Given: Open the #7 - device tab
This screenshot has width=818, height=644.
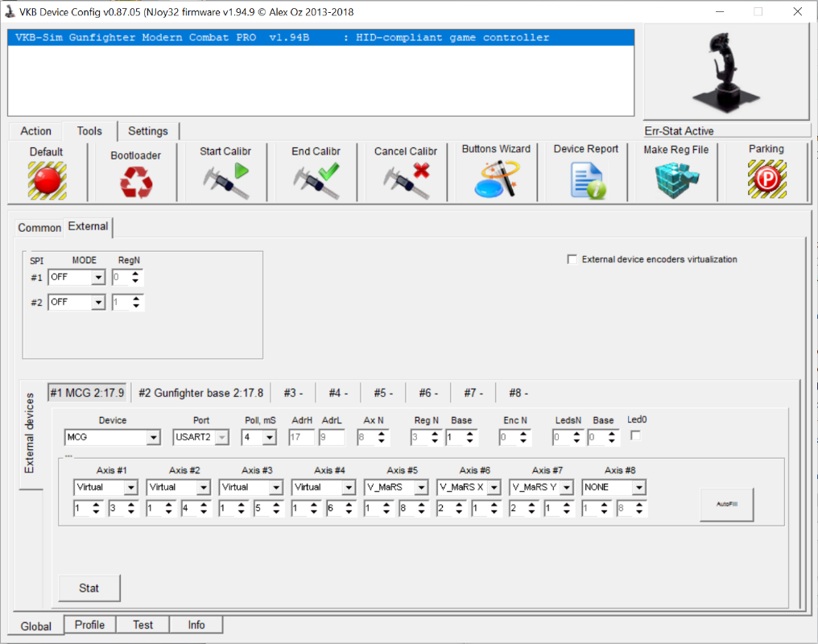Looking at the screenshot, I should tap(473, 393).
